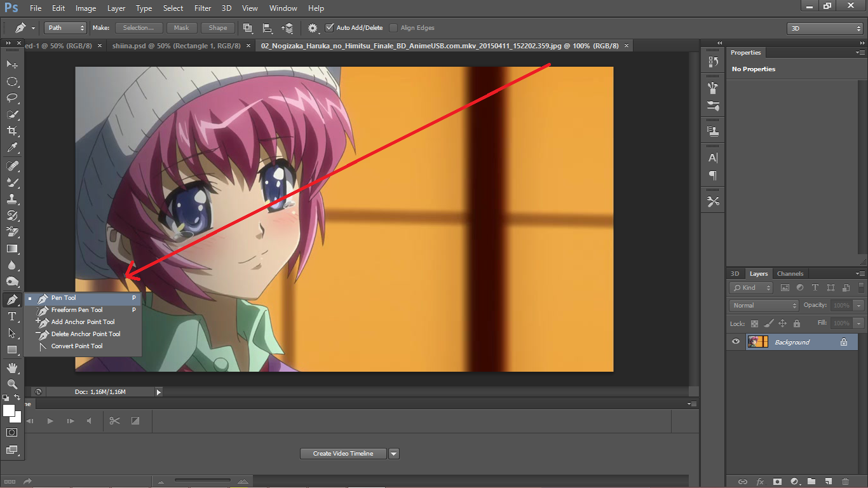The height and width of the screenshot is (488, 868).
Task: Toggle the Auto Add/Delete checkbox
Action: click(329, 28)
